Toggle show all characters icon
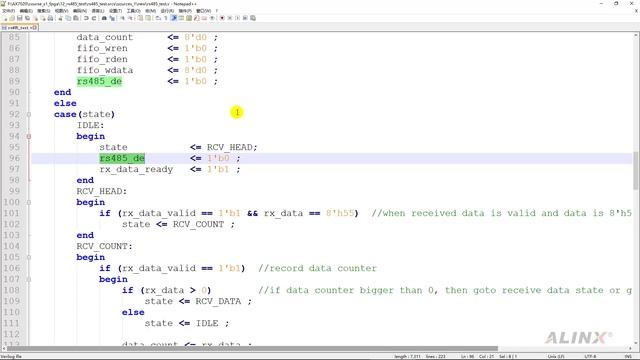 click(166, 18)
